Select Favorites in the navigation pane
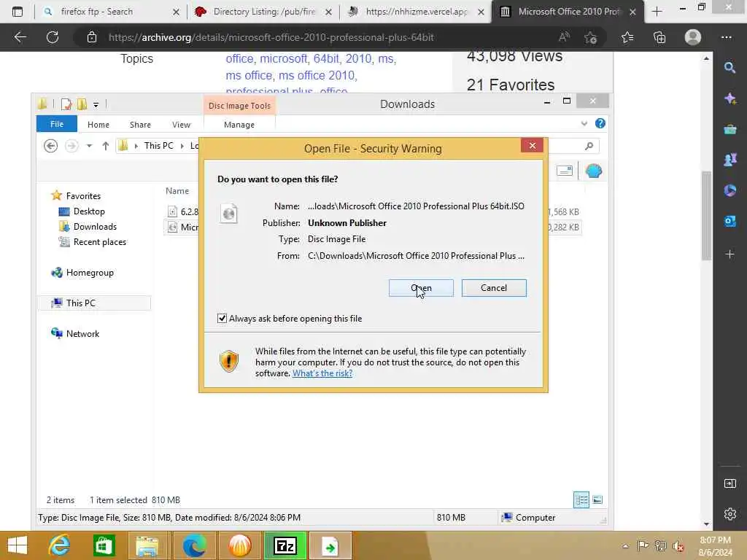The height and width of the screenshot is (560, 747). [83, 195]
